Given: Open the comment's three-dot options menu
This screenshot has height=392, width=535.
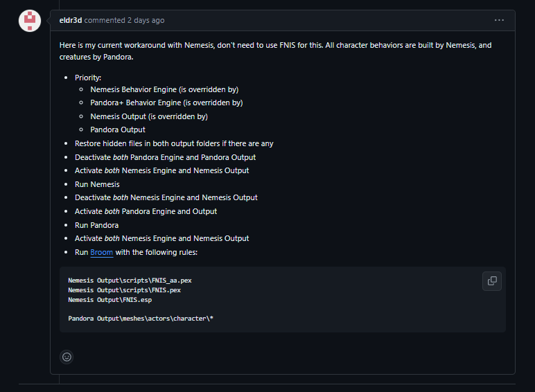Looking at the screenshot, I should point(499,21).
